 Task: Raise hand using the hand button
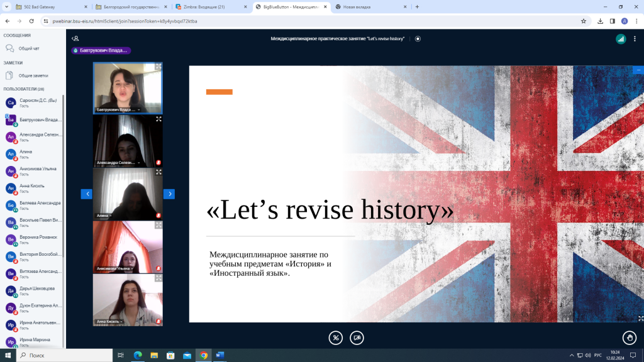(x=629, y=337)
